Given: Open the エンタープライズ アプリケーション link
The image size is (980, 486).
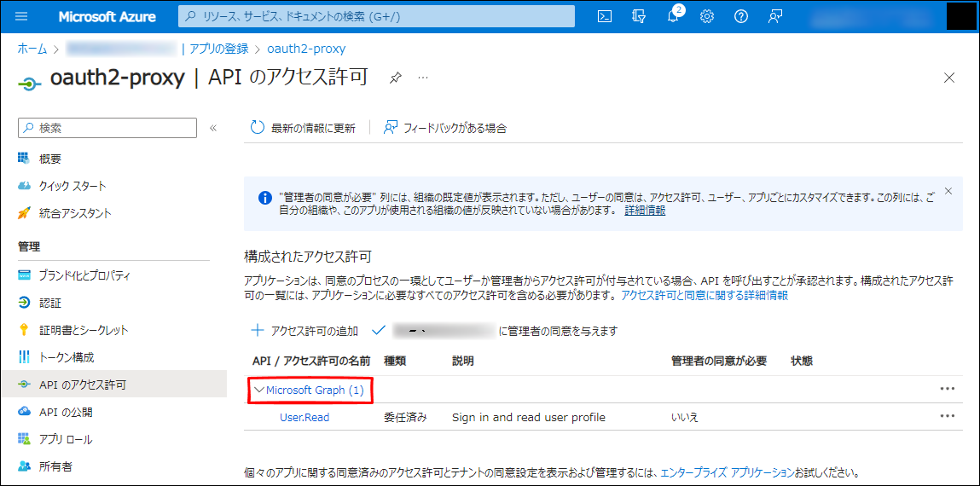Looking at the screenshot, I should pos(727,472).
